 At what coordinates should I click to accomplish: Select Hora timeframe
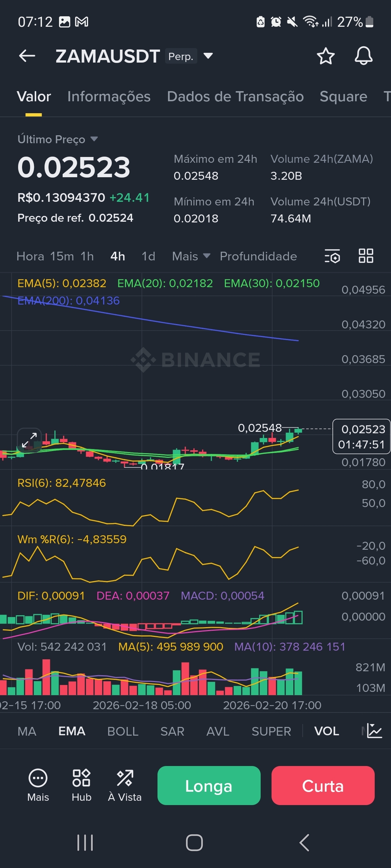(30, 256)
